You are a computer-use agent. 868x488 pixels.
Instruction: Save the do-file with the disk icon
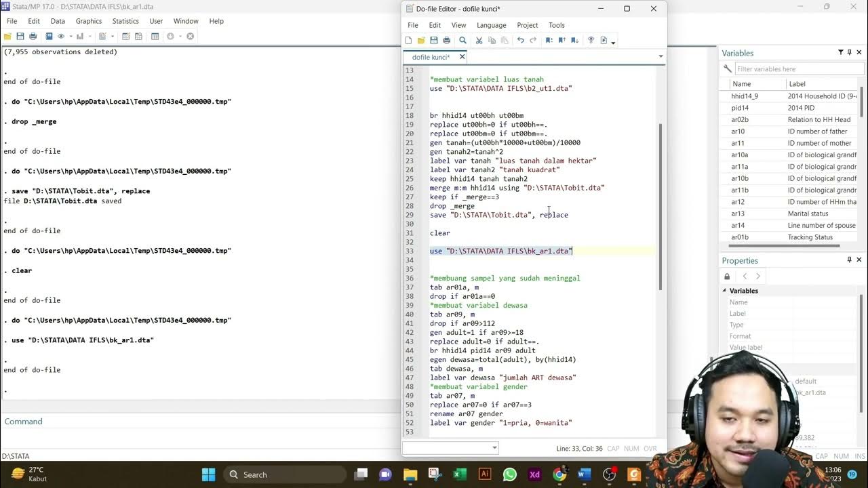coord(434,41)
